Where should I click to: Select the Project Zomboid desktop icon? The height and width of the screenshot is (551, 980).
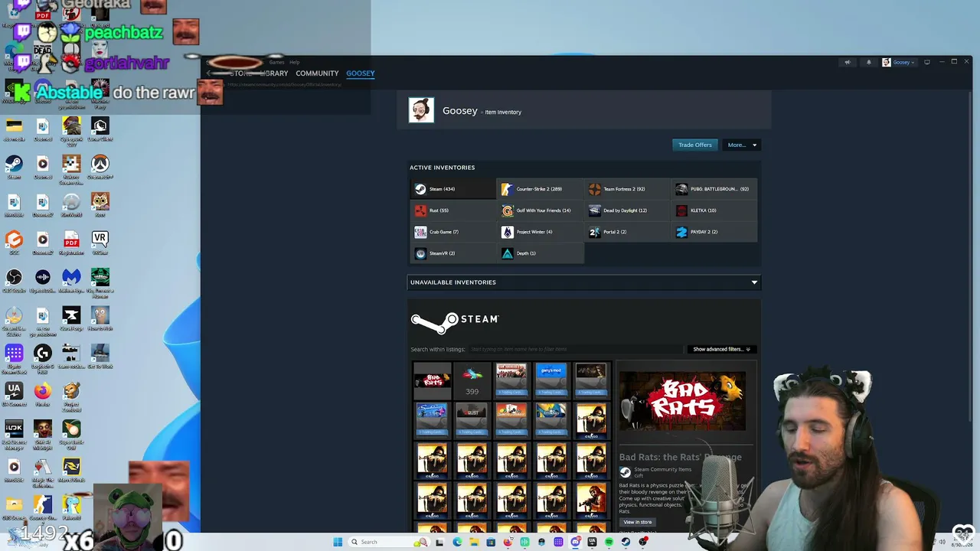click(71, 396)
